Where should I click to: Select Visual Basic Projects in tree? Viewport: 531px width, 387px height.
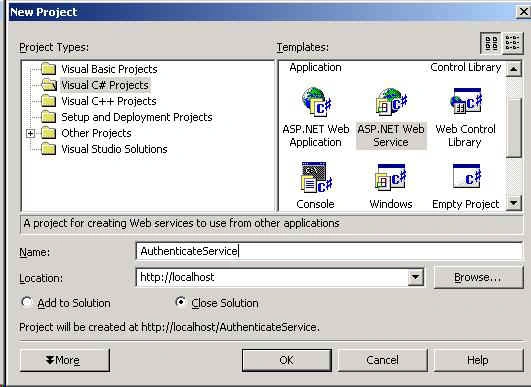109,69
